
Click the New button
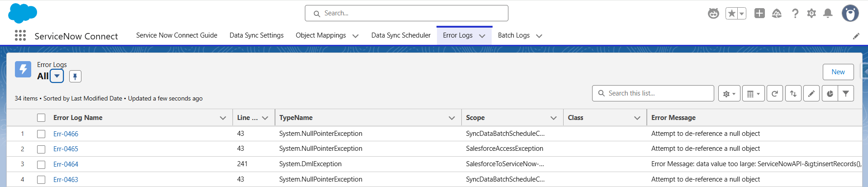coord(838,72)
